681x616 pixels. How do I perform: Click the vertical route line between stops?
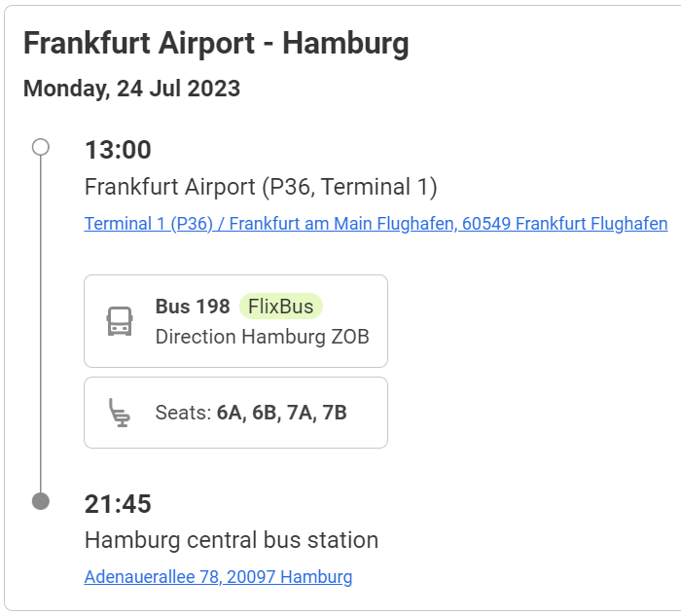(41, 321)
